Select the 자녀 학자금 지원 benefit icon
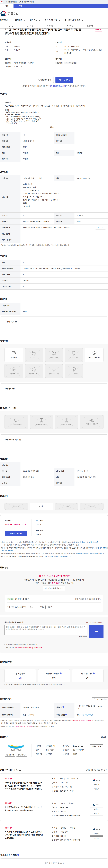The width and height of the screenshot is (108, 868). 94,355
